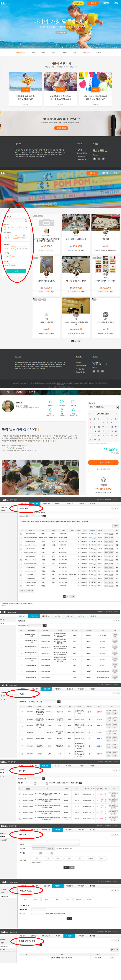Click the orange 수업 등록하기 header button
The width and height of the screenshot is (121, 980).
92,3
